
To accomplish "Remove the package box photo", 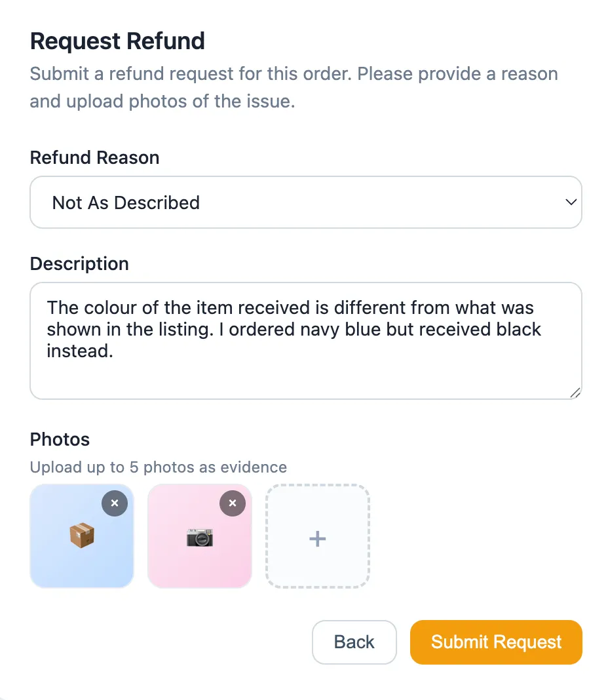I will (x=115, y=503).
